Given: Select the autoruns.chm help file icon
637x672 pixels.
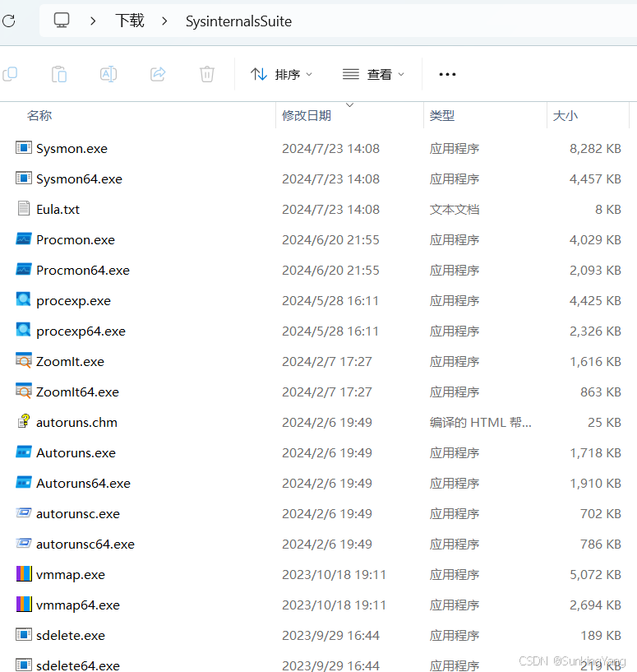Looking at the screenshot, I should pos(24,421).
